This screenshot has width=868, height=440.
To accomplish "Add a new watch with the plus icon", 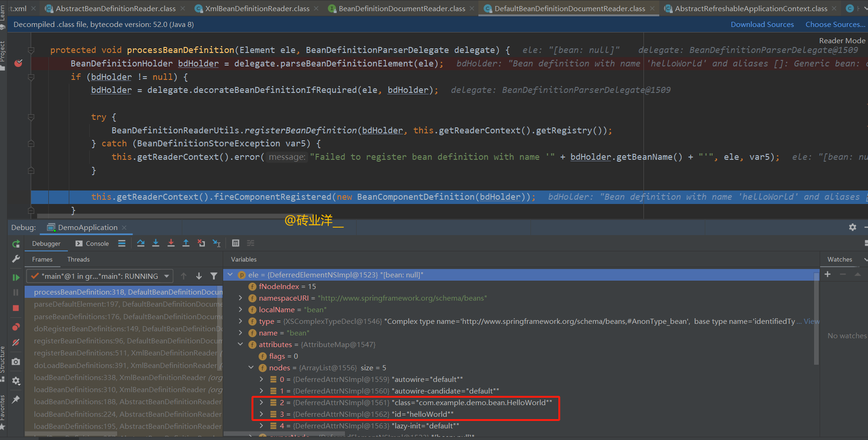I will [828, 275].
